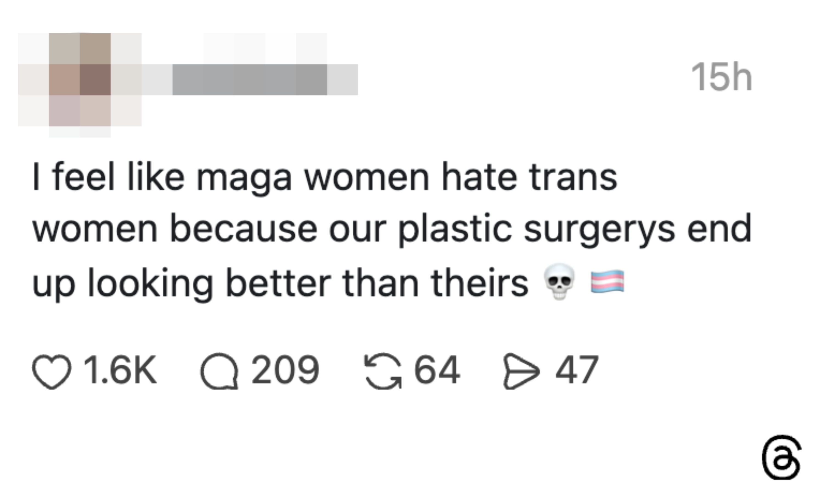This screenshot has height=504, width=823.
Task: Open the blurred profile avatar
Action: click(x=80, y=80)
